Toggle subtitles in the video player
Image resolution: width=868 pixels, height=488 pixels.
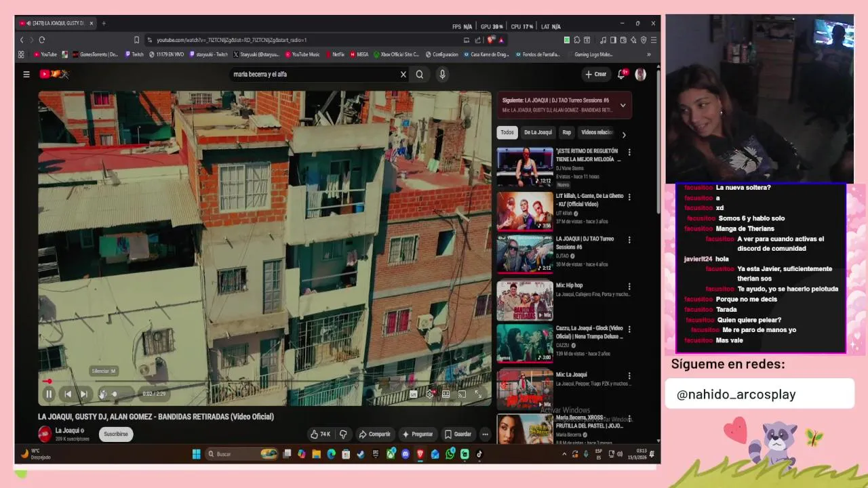coord(413,394)
